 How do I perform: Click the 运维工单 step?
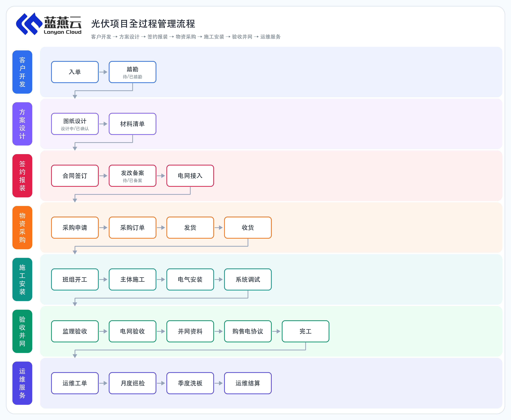[x=75, y=383]
